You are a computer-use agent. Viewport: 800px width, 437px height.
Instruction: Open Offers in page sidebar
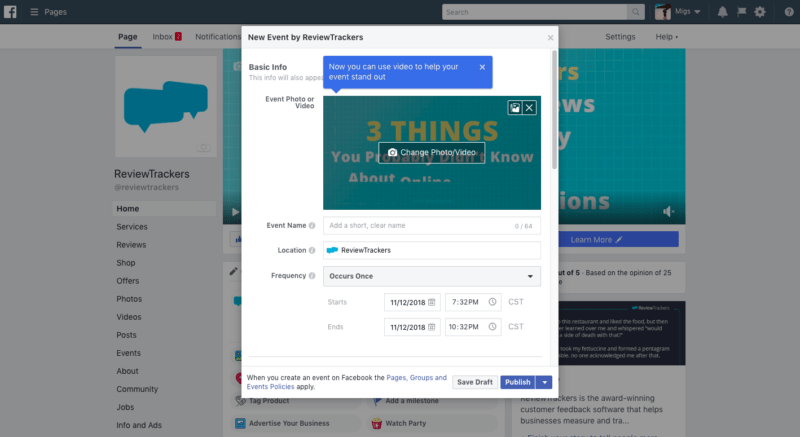pyautogui.click(x=128, y=281)
